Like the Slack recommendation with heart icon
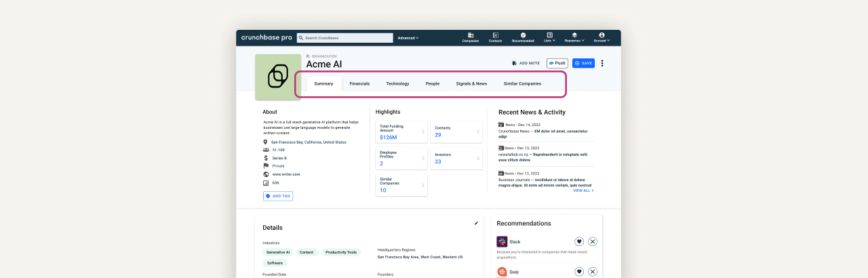The height and width of the screenshot is (278, 868). pyautogui.click(x=579, y=241)
